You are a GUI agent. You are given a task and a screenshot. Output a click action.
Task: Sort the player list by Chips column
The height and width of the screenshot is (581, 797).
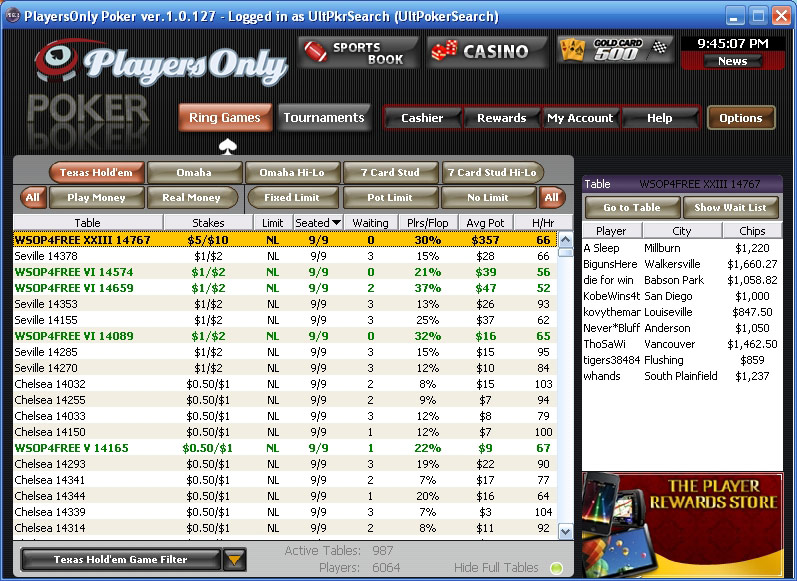pyautogui.click(x=752, y=231)
